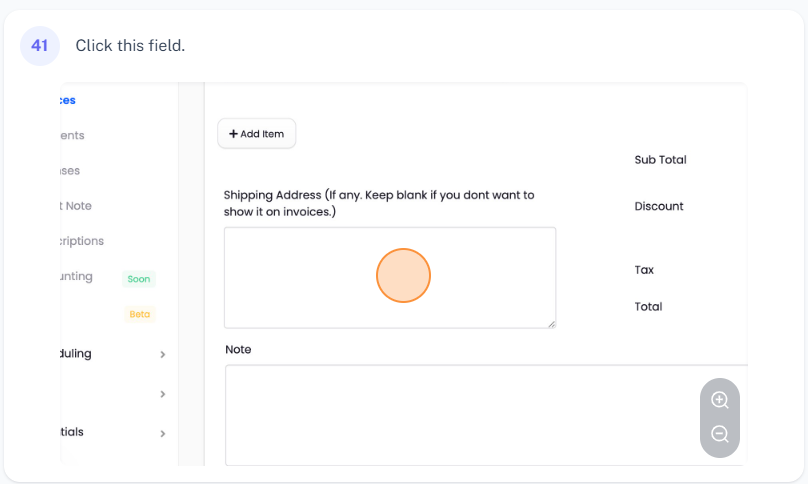The height and width of the screenshot is (484, 808).
Task: Expand the unlabeled sidebar chevron below Scheduling
Action: 162,395
